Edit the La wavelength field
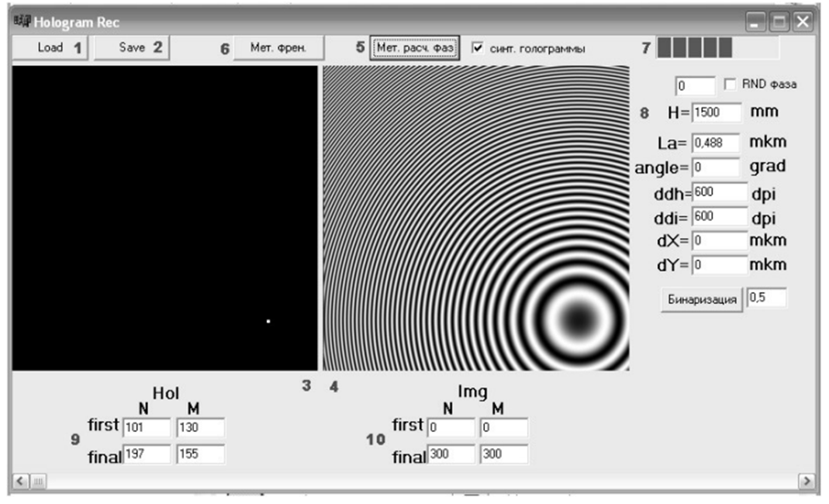 (x=716, y=142)
